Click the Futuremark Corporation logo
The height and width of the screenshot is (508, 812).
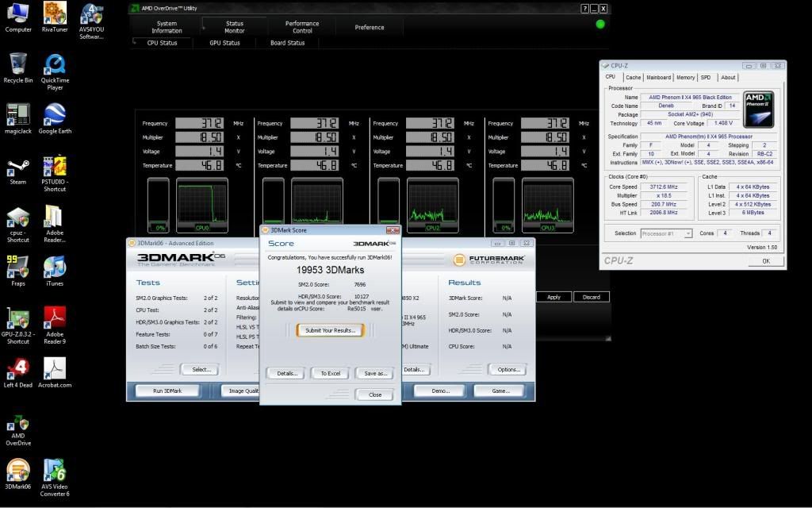488,260
